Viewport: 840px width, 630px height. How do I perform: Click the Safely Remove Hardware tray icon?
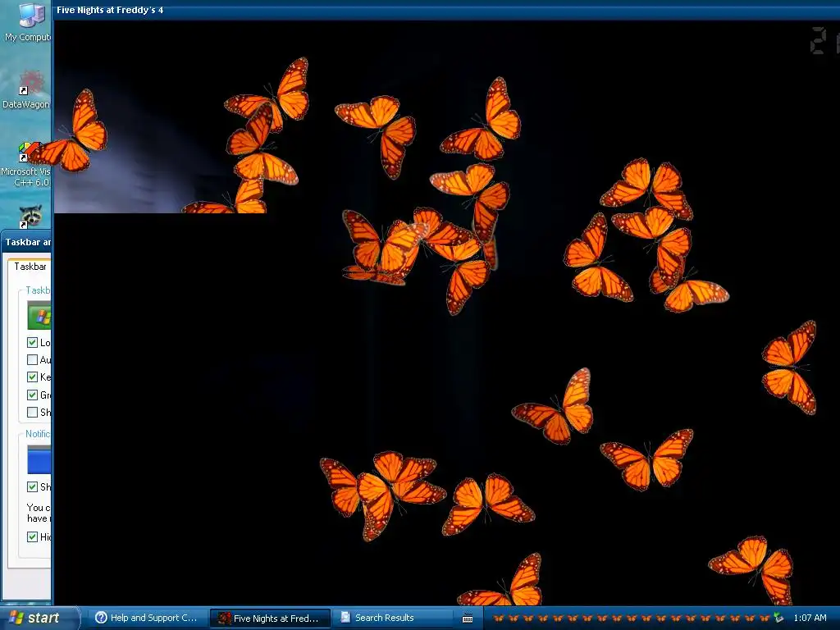click(x=778, y=618)
